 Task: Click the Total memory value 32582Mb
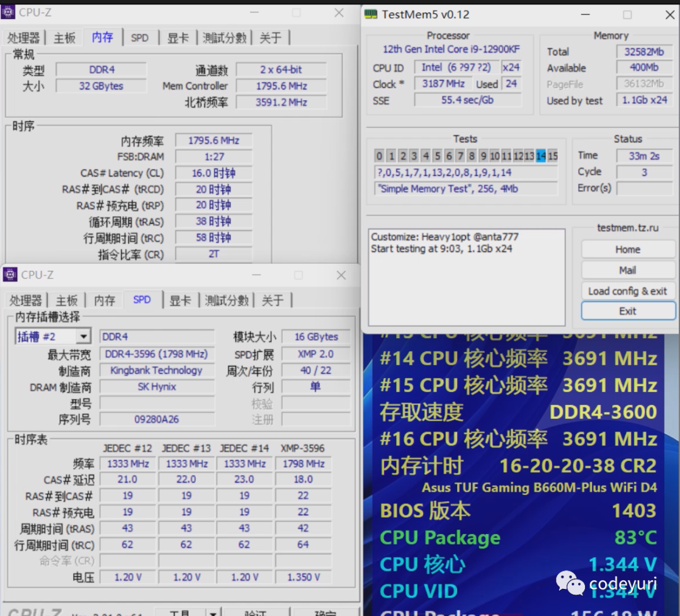pos(644,52)
